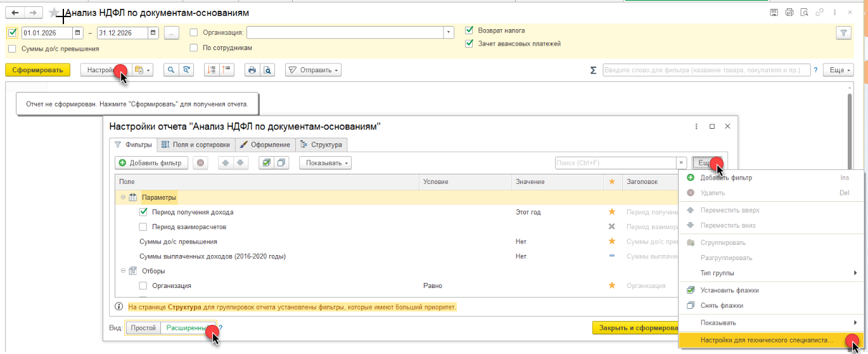This screenshot has height=354, width=868.
Task: Click the yellow 'Сформировать' button
Action: coord(37,70)
